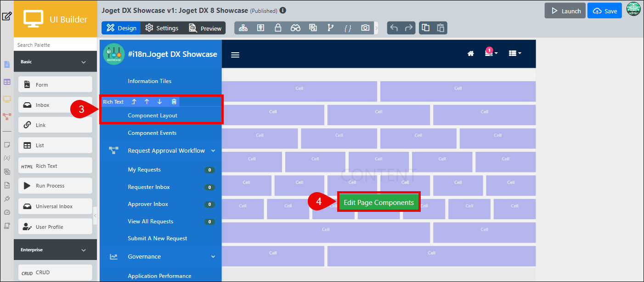Select the Link palette element
Image resolution: width=644 pixels, height=282 pixels.
click(55, 125)
